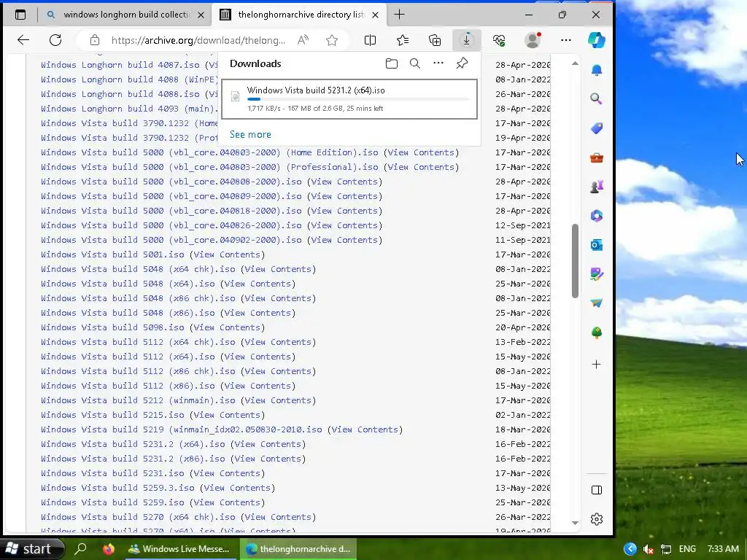Close thelonghornarchive directory listing tab
Image resolution: width=747 pixels, height=560 pixels.
coord(376,15)
